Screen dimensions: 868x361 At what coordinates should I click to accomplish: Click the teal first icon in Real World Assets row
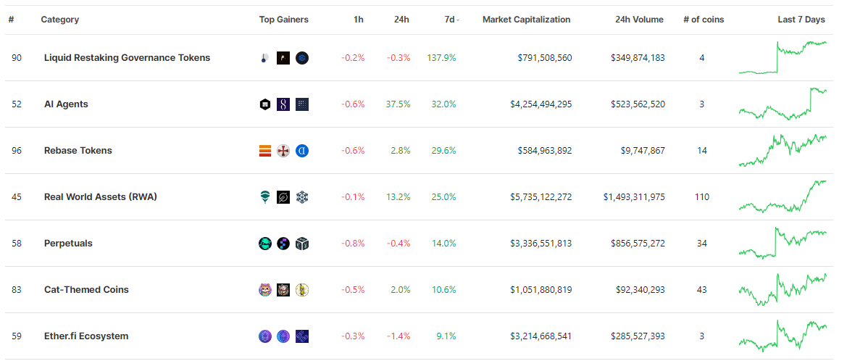click(265, 197)
